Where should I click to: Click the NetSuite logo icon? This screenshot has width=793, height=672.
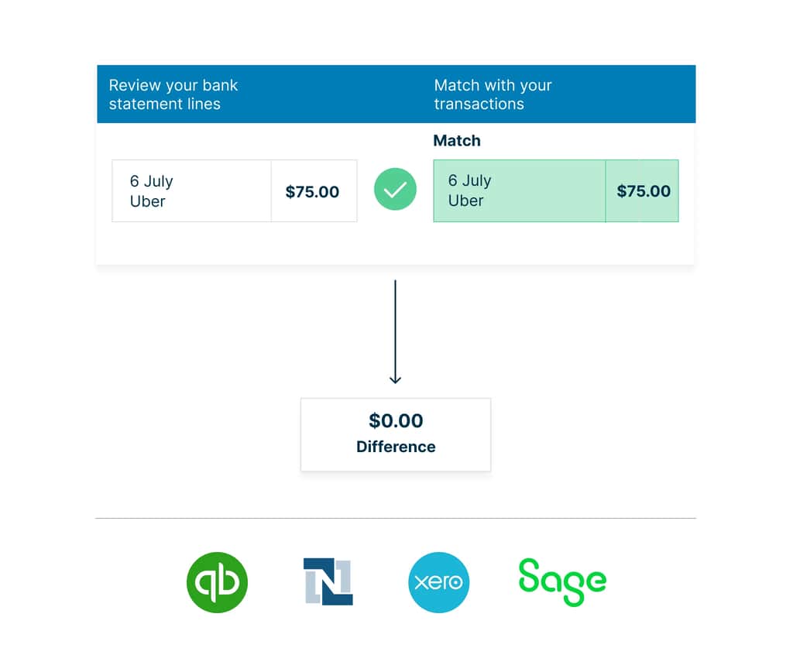pyautogui.click(x=328, y=581)
